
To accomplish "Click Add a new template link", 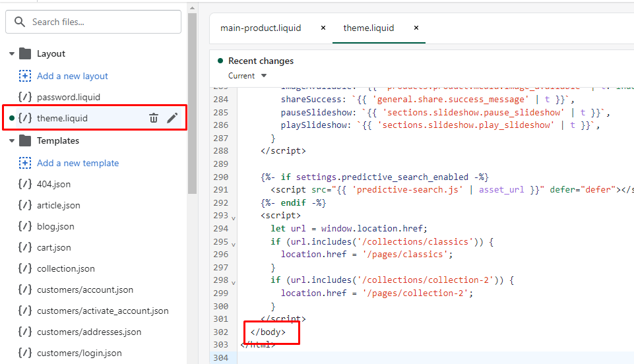I will pyautogui.click(x=78, y=163).
